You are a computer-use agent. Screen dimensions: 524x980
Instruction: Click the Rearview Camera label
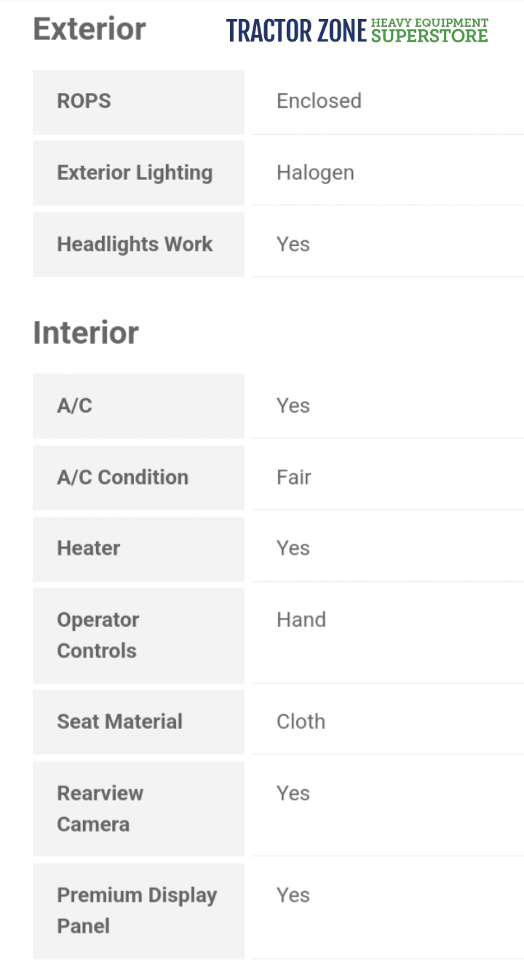pos(100,808)
